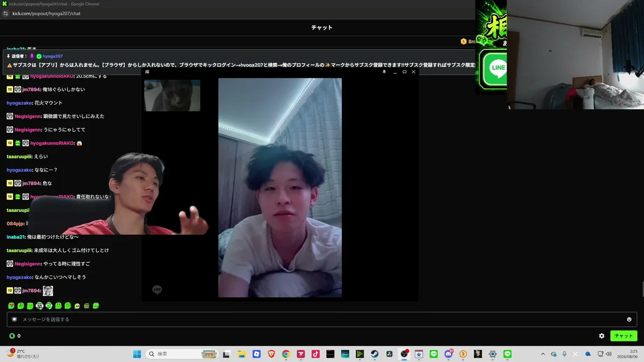Pin the LINE call window on top

[384, 72]
